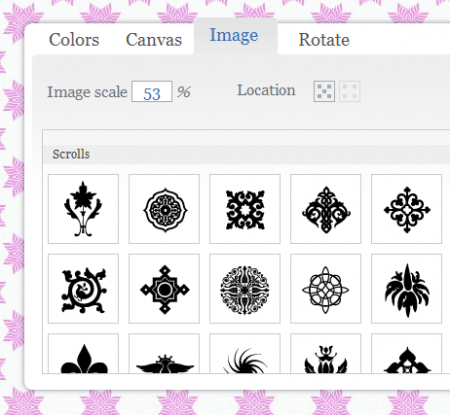Choose the circular lace mandala scroll
This screenshot has height=415, width=450.
click(245, 289)
